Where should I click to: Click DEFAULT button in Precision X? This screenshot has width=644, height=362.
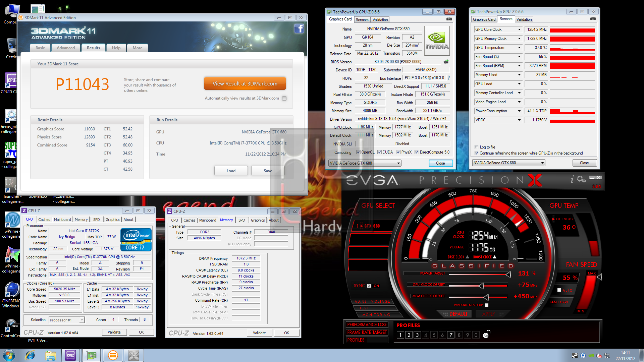coord(459,314)
